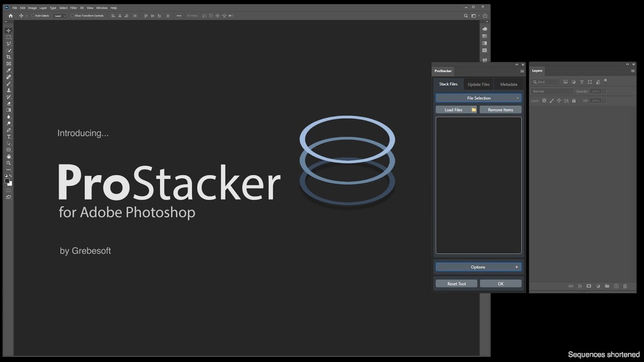Open the Normal blend mode dropdown
Image resolution: width=644 pixels, height=362 pixels.
click(x=552, y=92)
